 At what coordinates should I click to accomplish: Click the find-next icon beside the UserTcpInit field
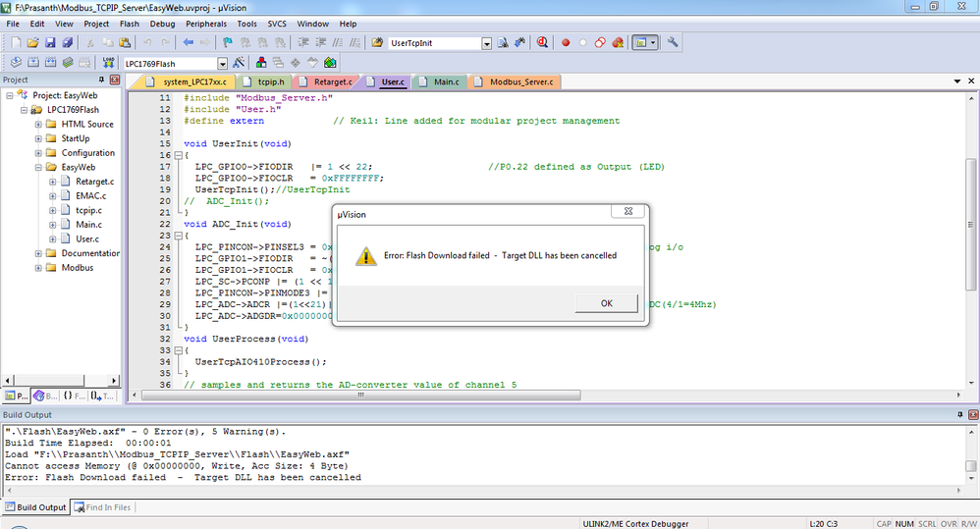pyautogui.click(x=503, y=42)
